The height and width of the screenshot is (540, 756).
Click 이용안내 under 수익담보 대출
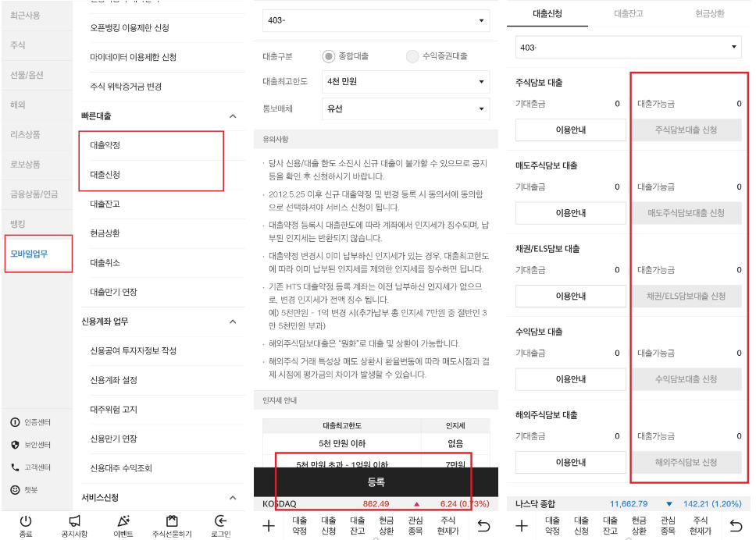(570, 379)
